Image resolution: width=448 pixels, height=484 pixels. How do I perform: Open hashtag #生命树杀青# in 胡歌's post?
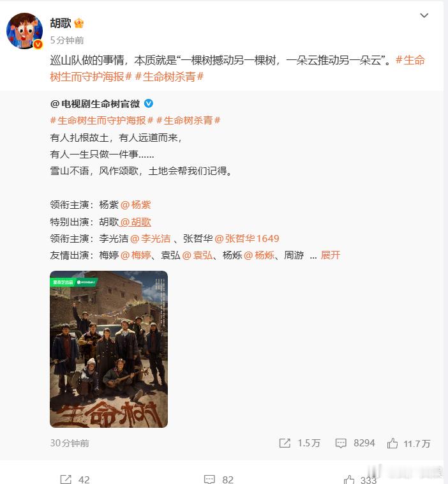(x=169, y=77)
